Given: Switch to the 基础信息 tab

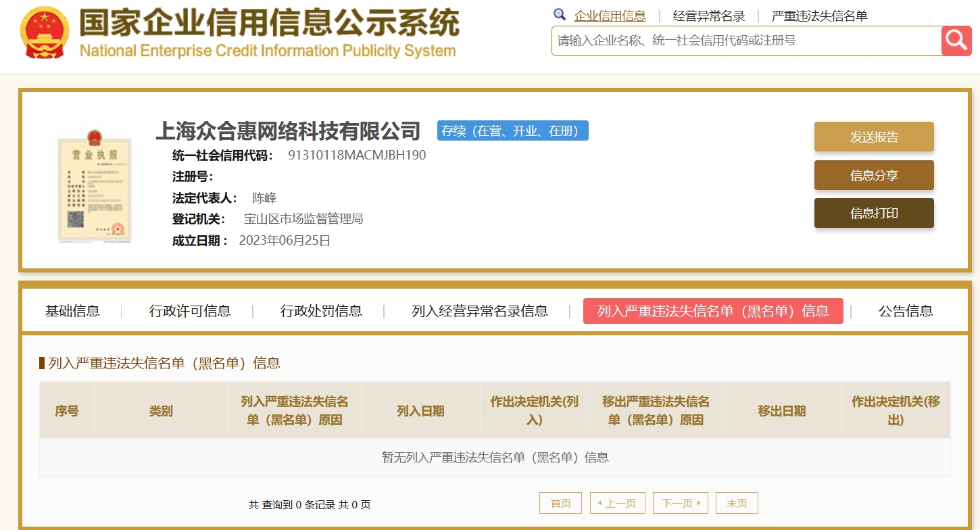Looking at the screenshot, I should (72, 311).
